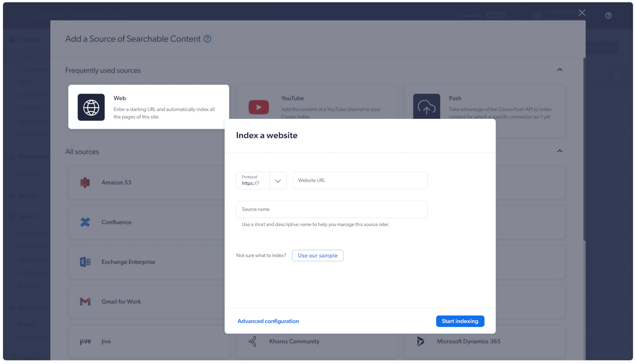Image resolution: width=636 pixels, height=364 pixels.
Task: Click the Khoros Community icon
Action: pyautogui.click(x=253, y=342)
